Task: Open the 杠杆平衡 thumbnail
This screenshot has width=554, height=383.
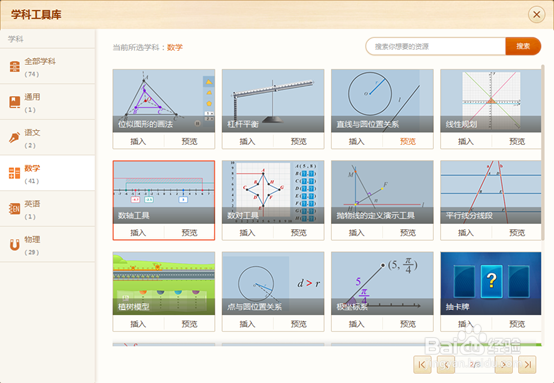Action: pos(273,101)
